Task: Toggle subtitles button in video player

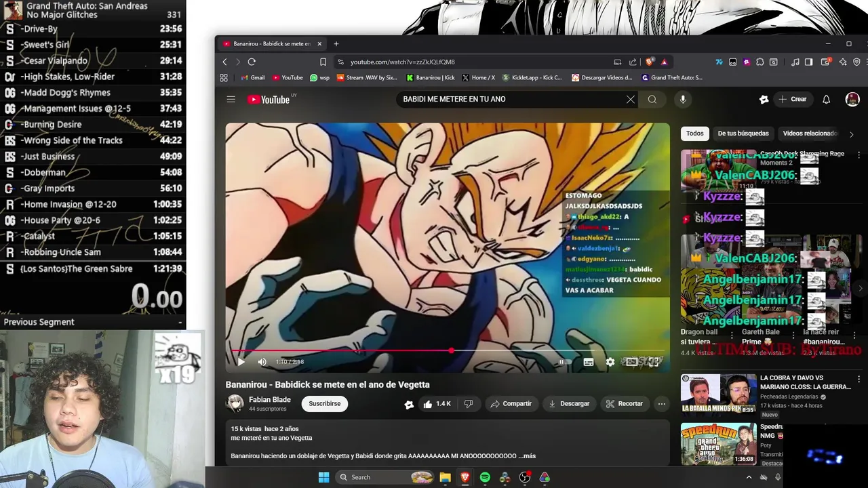Action: click(589, 362)
